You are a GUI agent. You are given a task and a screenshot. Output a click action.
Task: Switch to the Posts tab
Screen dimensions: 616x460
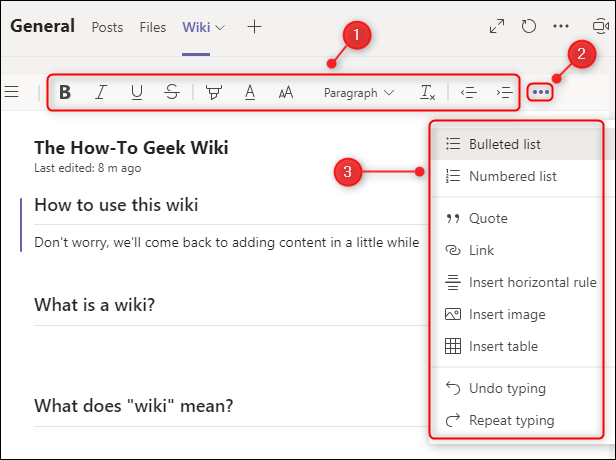click(107, 27)
